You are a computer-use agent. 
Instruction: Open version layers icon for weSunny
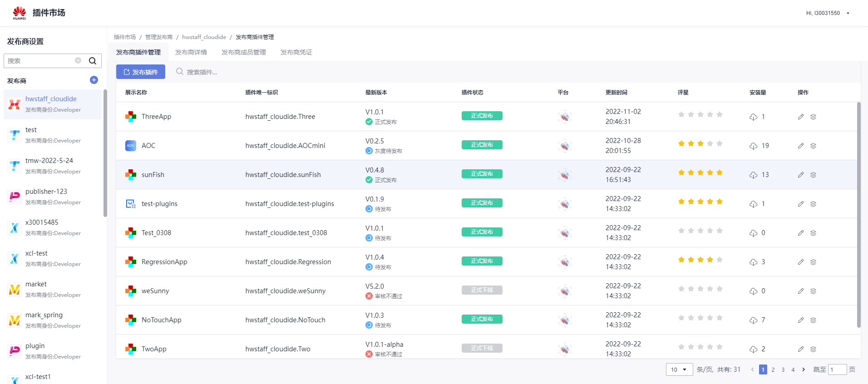[813, 291]
